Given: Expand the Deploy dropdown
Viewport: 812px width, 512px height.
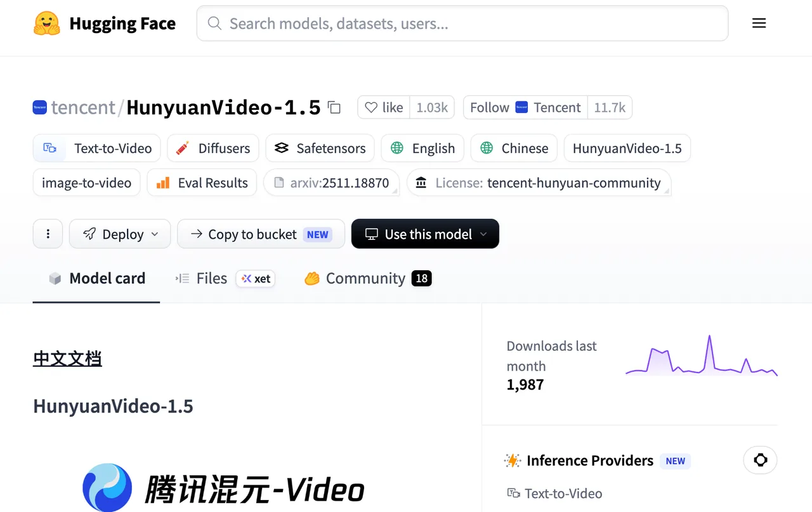Looking at the screenshot, I should coord(120,233).
